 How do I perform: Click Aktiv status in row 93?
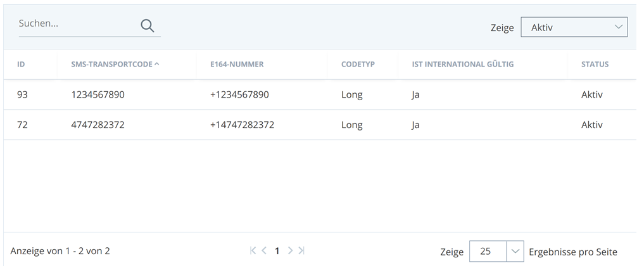tap(592, 94)
